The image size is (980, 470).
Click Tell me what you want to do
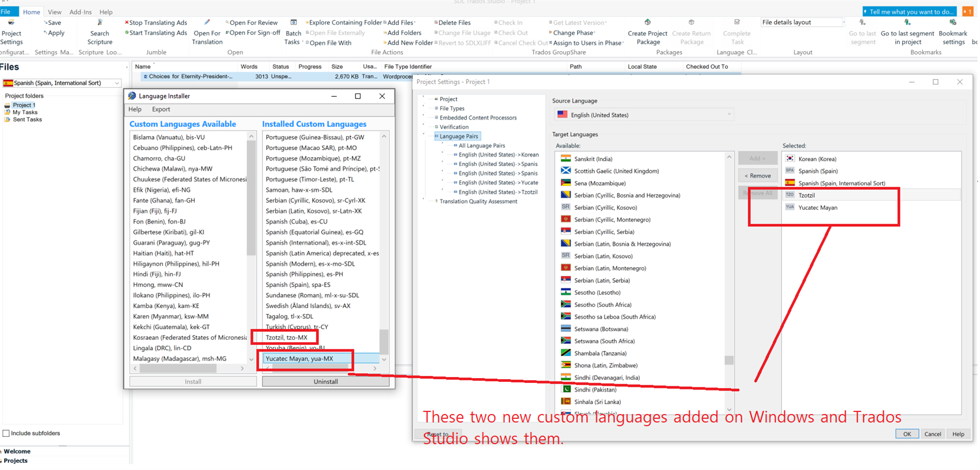pos(910,11)
